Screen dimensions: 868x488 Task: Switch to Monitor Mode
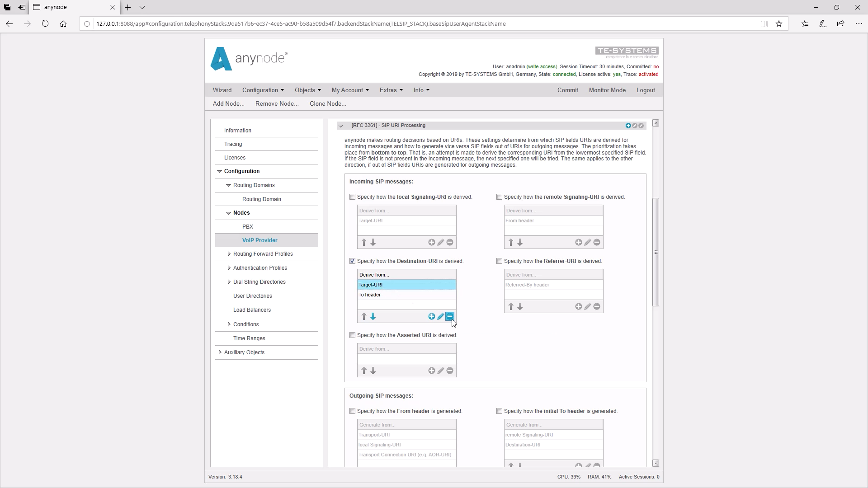(x=607, y=90)
